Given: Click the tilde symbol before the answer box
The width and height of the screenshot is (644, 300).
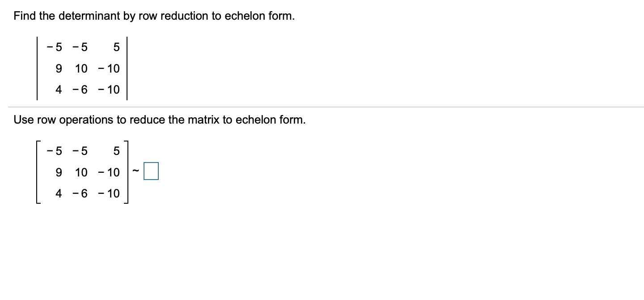Looking at the screenshot, I should [136, 171].
